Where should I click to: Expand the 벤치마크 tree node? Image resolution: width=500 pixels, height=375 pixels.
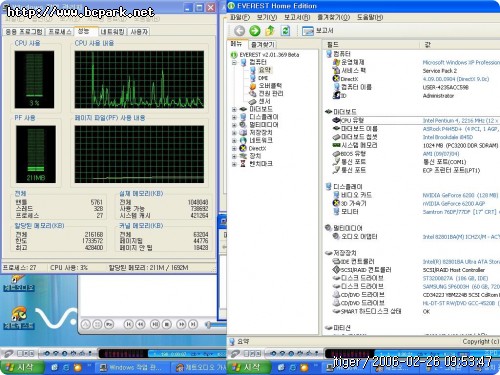click(x=234, y=164)
